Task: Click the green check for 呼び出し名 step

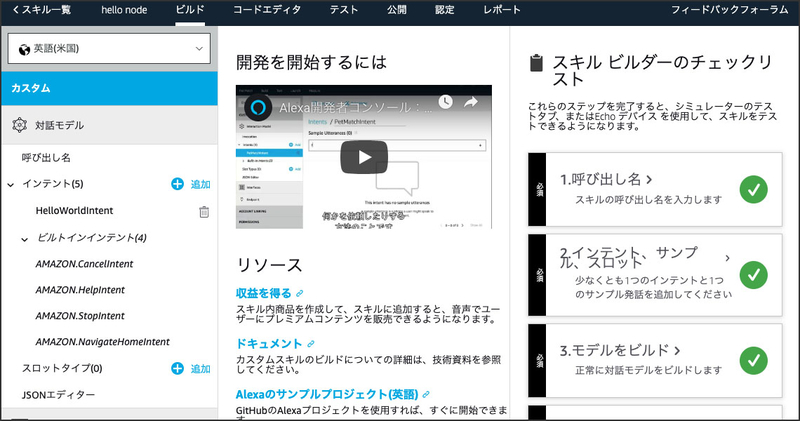Action: [x=754, y=190]
